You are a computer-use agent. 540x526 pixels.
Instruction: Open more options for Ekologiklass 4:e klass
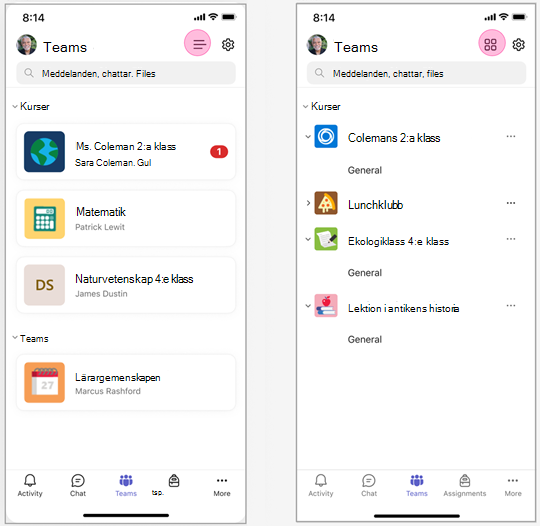[x=511, y=239]
